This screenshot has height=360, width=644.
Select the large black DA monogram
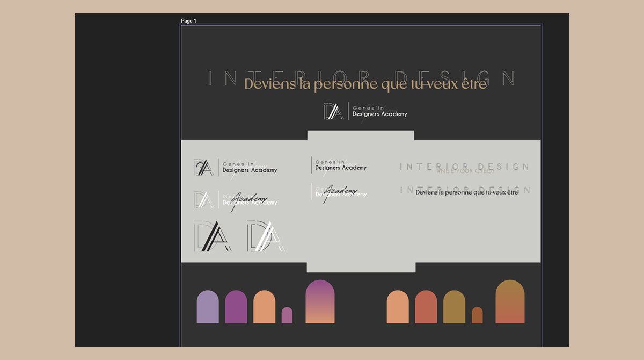pyautogui.click(x=213, y=235)
